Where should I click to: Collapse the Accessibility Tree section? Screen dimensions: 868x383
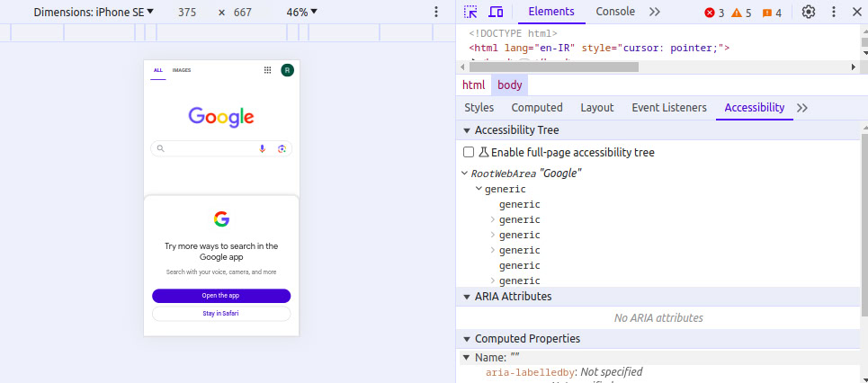coord(466,130)
